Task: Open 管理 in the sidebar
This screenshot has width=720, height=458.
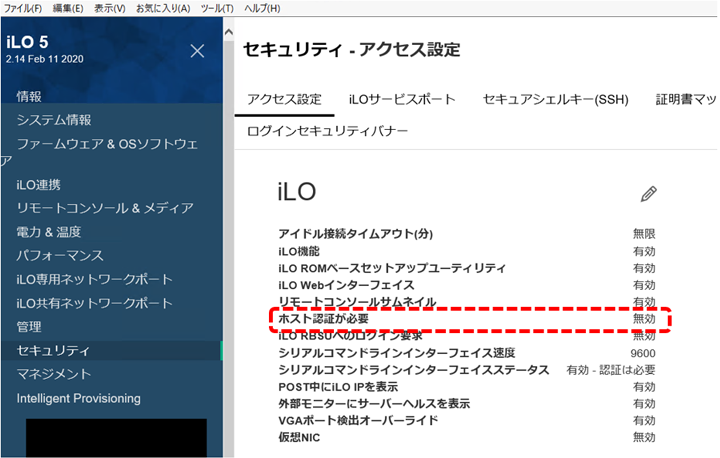Action: (x=29, y=327)
